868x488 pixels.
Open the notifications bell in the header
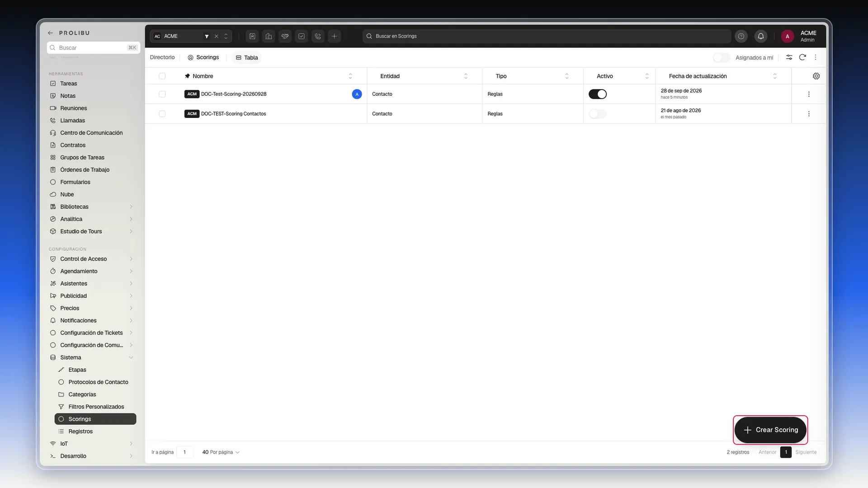(x=761, y=36)
